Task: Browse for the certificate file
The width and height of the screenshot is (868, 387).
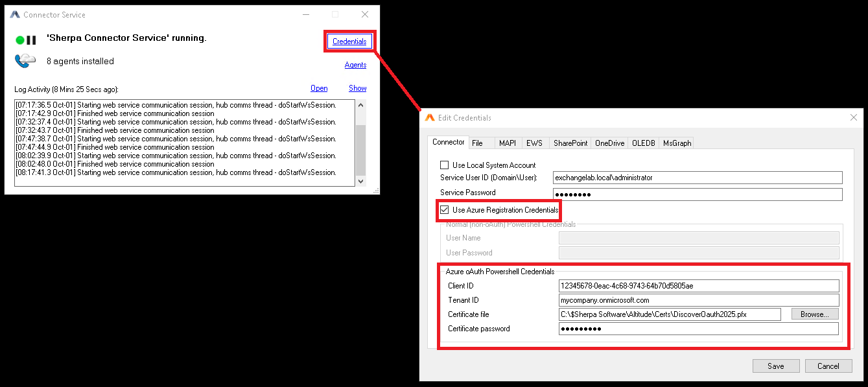Action: click(815, 314)
